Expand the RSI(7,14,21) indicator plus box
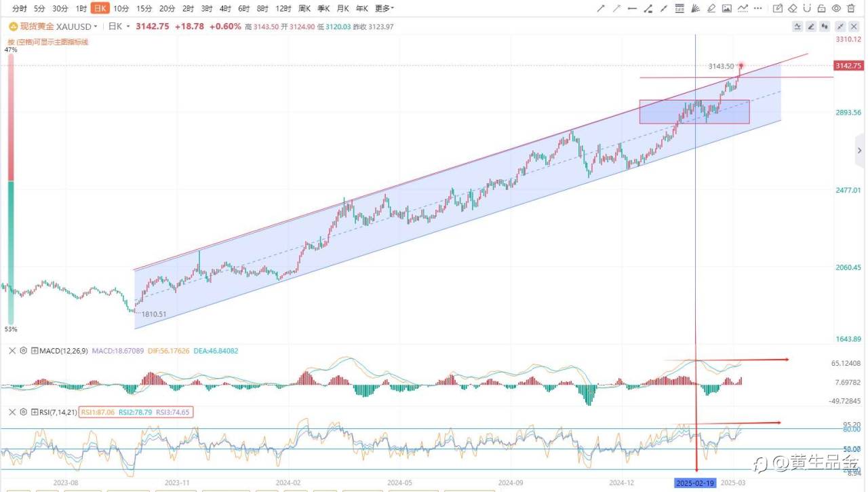The image size is (868, 492). [35, 412]
